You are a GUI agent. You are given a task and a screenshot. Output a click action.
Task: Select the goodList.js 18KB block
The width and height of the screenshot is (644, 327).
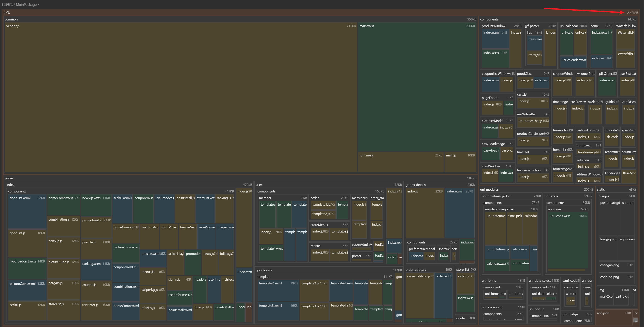point(27,243)
